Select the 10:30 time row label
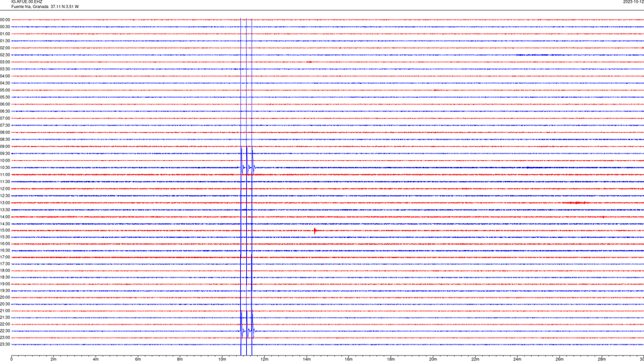Image resolution: width=644 pixels, height=362 pixels. click(5, 168)
